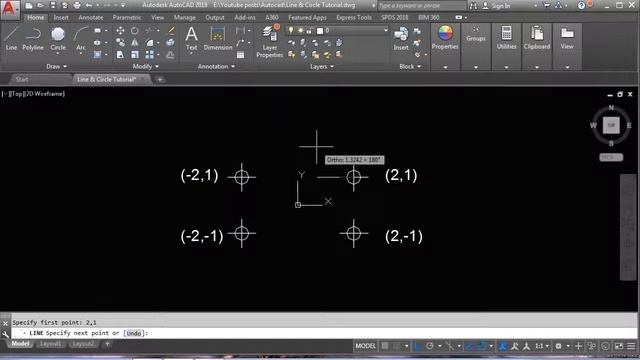Click the Properties color wheel icon

pyautogui.click(x=445, y=33)
